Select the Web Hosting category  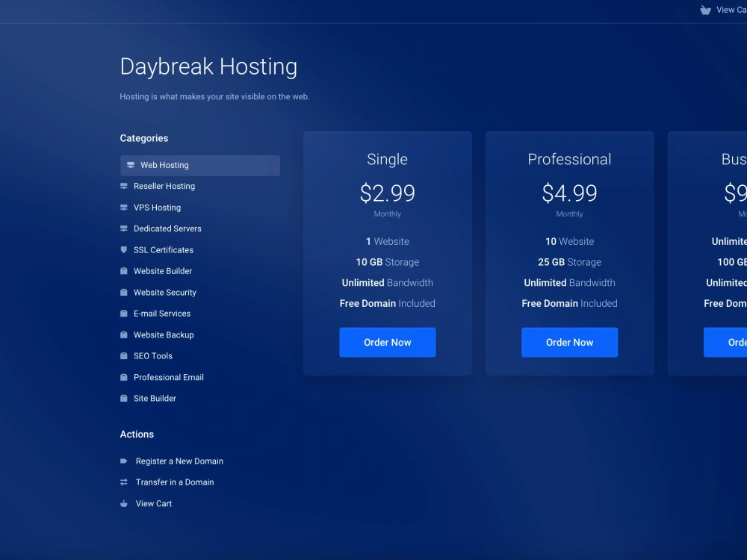point(200,165)
